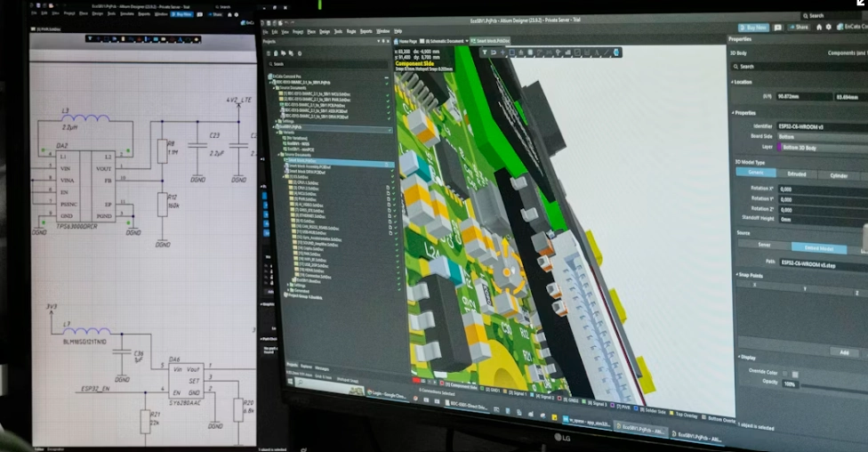Viewport: 868px width, 452px height.
Task: Click the chat notification icon next to Buy Now
Action: pos(778,27)
